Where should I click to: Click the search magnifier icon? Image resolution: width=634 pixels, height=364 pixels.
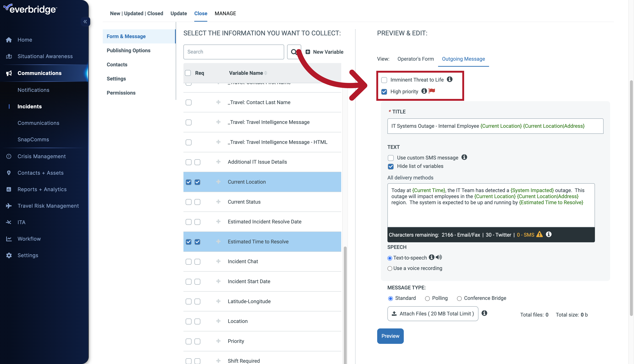294,52
